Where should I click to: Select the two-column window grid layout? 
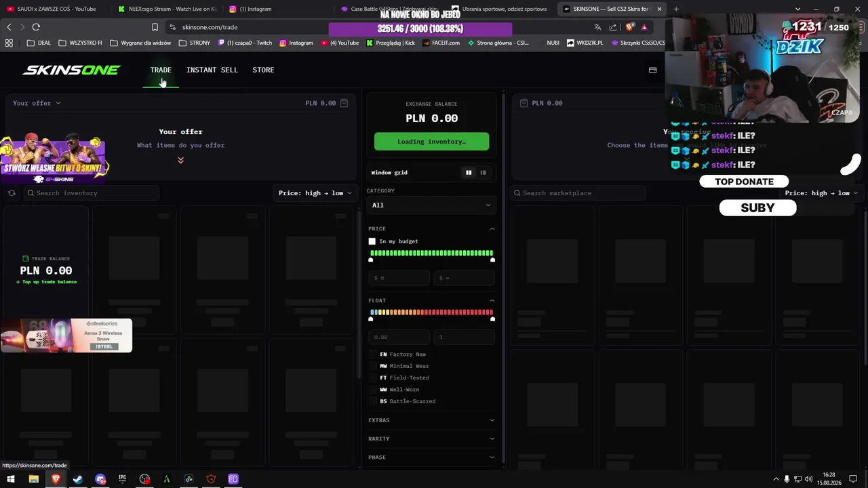point(469,173)
